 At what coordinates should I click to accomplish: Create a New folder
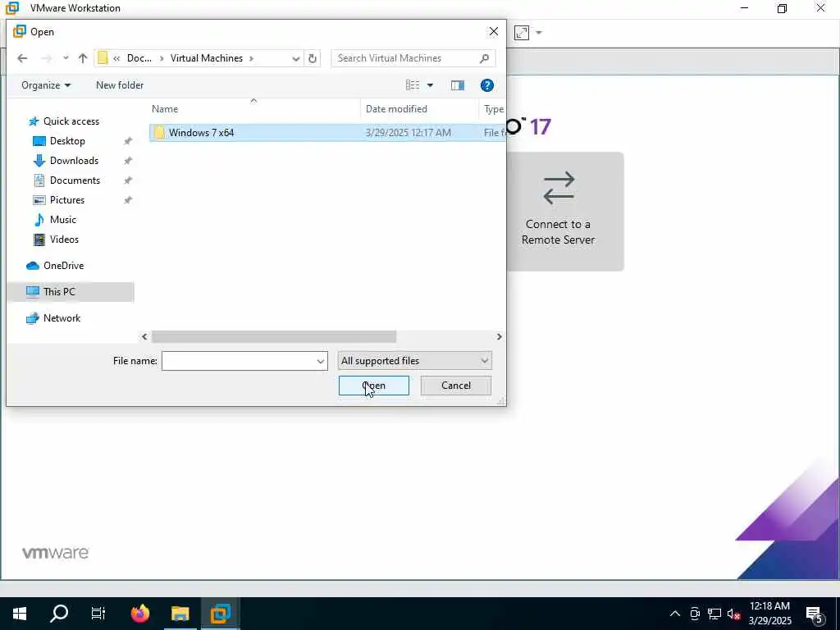tap(120, 85)
